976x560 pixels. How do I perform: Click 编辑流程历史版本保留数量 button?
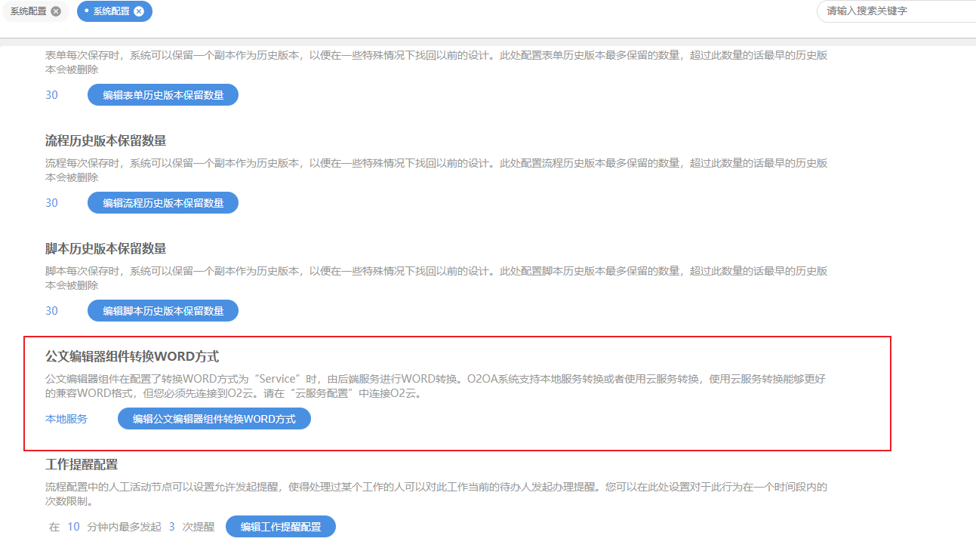163,203
